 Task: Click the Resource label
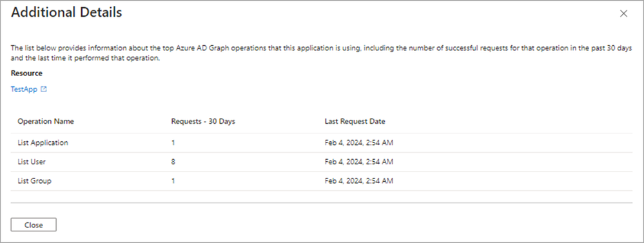(26, 73)
